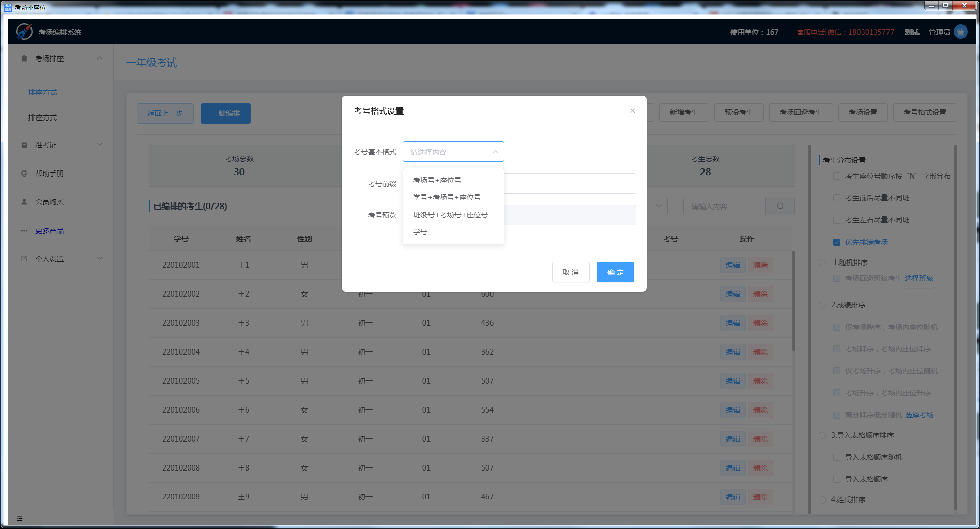This screenshot has width=980, height=529.
Task: Select 3.导入表格顺序排序 radio button
Action: pos(822,435)
